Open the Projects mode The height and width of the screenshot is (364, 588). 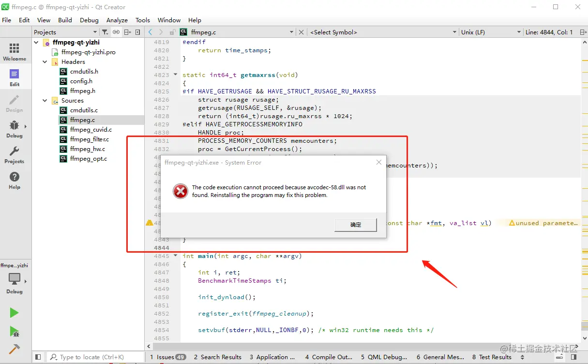[x=15, y=155]
